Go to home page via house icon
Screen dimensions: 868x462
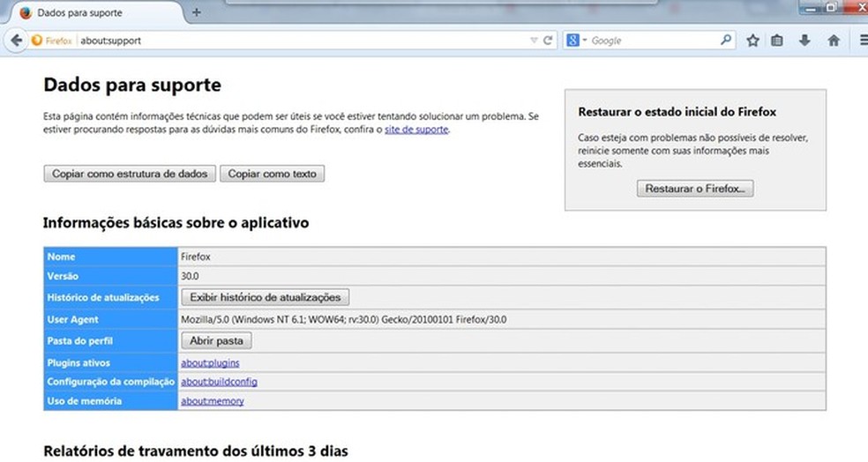pos(834,41)
